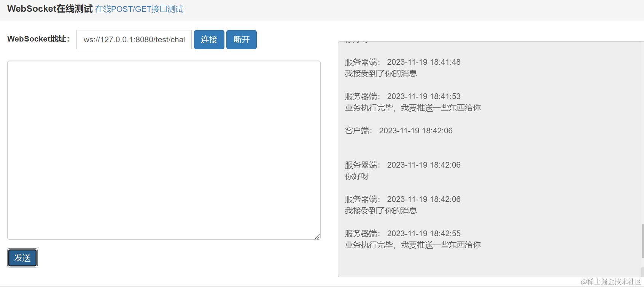
Task: Click the WebSocket address input field
Action: tap(134, 40)
